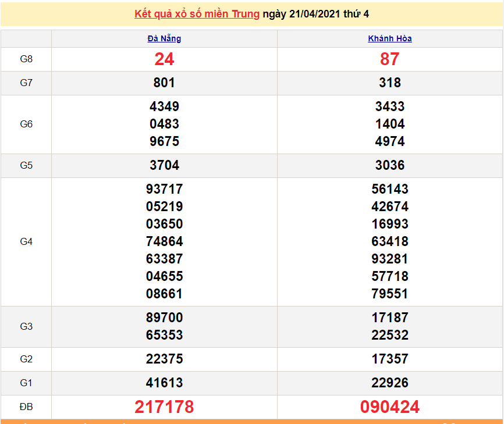Click the G1 number 41613
This screenshot has height=424, width=504.
(x=164, y=383)
